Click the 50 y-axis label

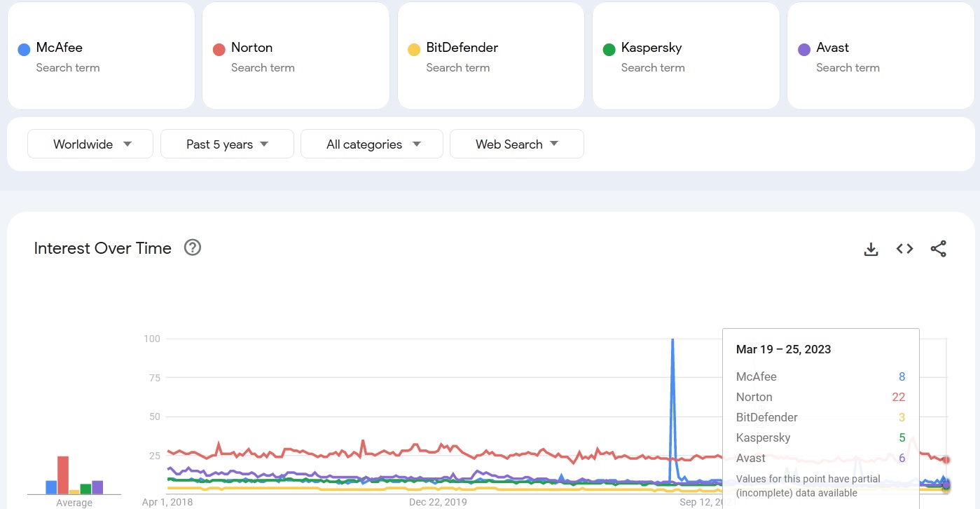[155, 416]
